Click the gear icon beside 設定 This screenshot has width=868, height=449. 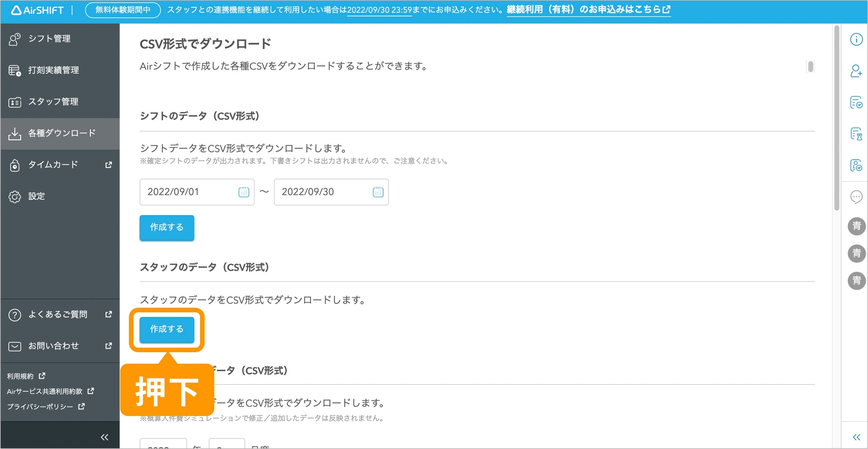point(15,196)
